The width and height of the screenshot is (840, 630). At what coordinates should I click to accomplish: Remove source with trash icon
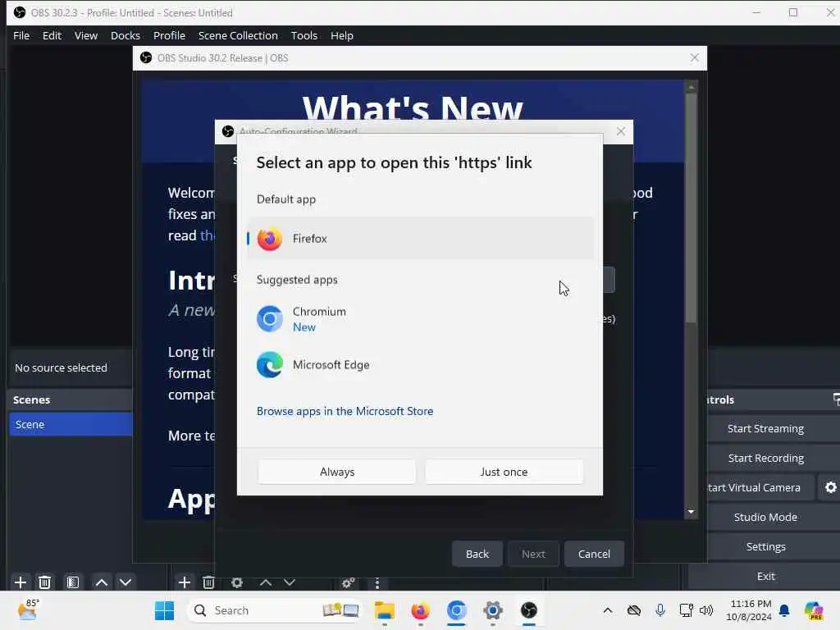(209, 582)
